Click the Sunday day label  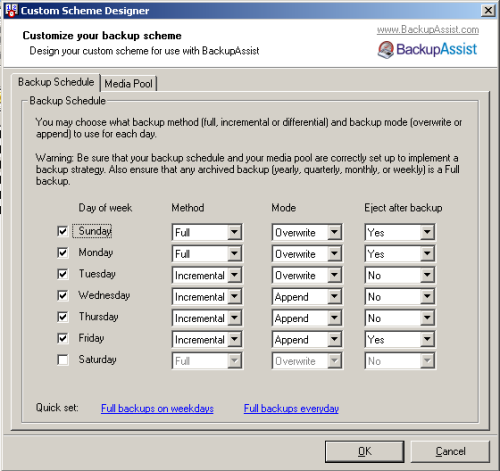pos(95,231)
